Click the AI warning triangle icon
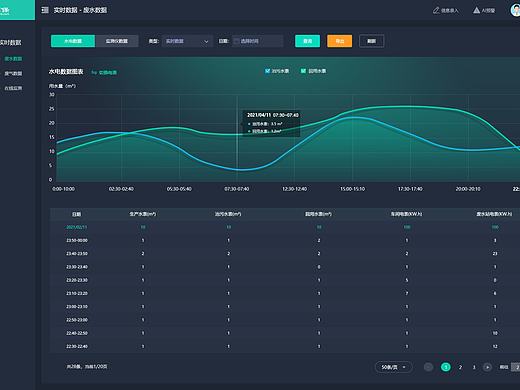 point(476,10)
